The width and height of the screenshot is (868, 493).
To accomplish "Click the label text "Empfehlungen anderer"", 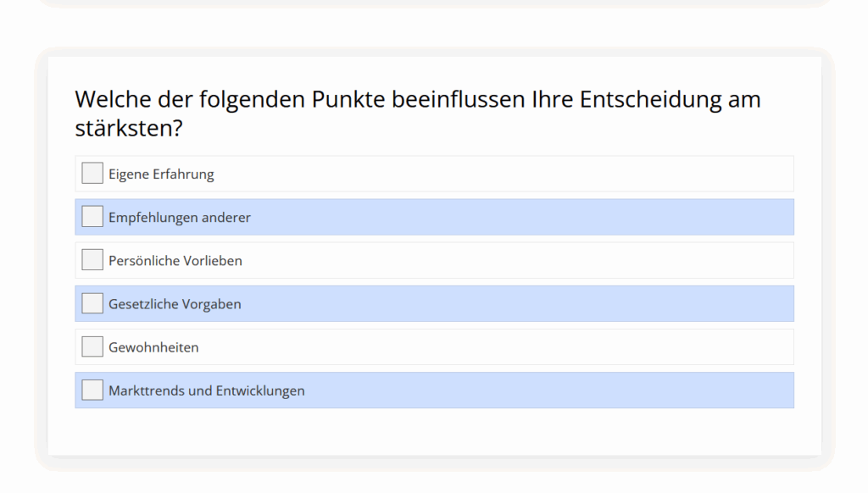I will [179, 217].
